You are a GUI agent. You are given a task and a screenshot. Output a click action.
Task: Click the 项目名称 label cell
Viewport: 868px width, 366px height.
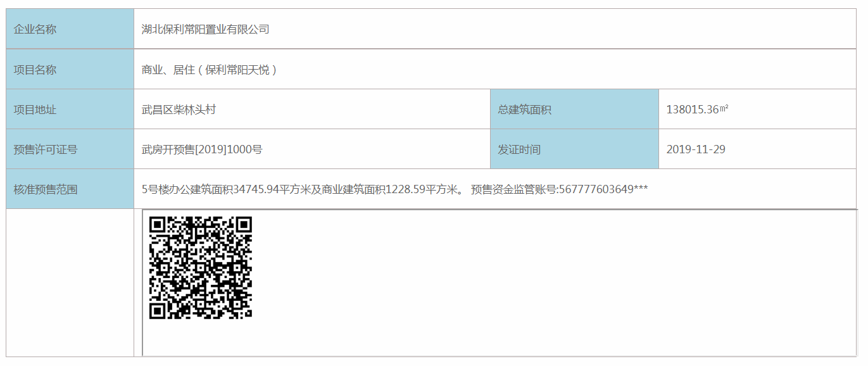[70, 69]
